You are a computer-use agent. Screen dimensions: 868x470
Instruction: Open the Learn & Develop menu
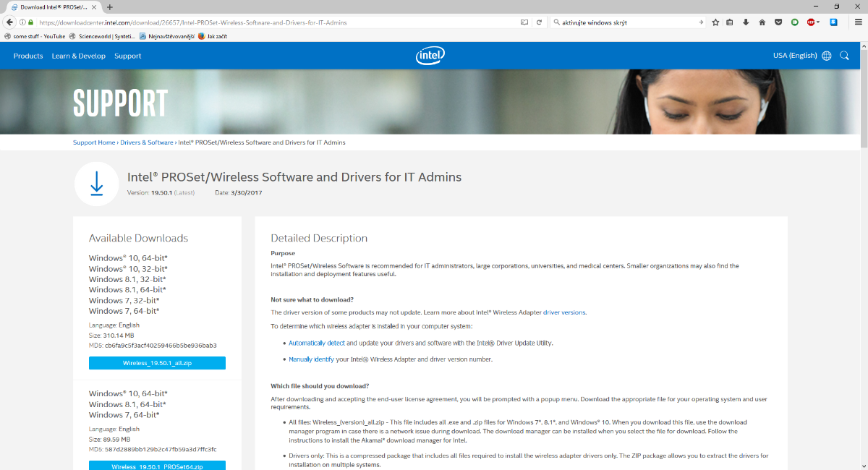(78, 56)
